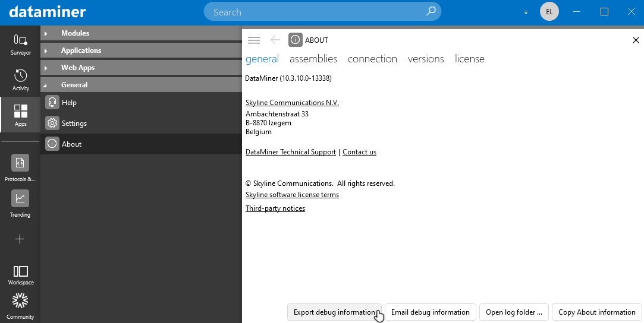The width and height of the screenshot is (644, 323).
Task: Click Export debug information button
Action: 334,312
